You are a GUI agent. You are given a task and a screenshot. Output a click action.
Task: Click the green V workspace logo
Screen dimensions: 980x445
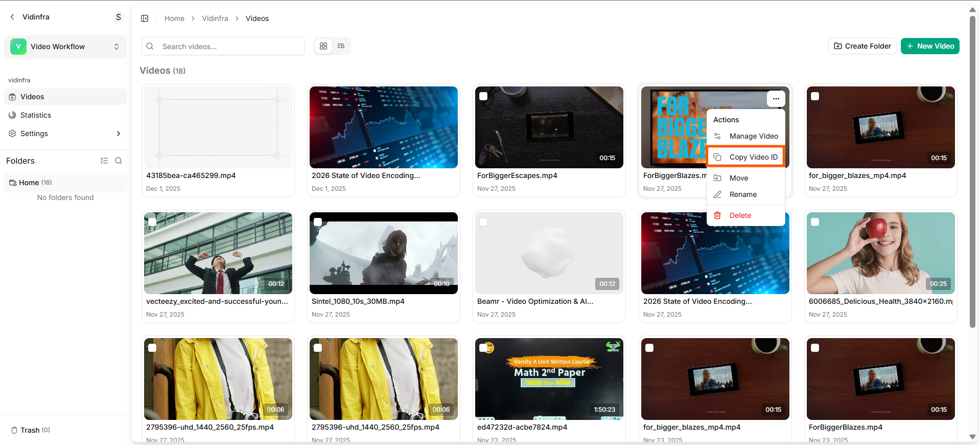coord(18,47)
